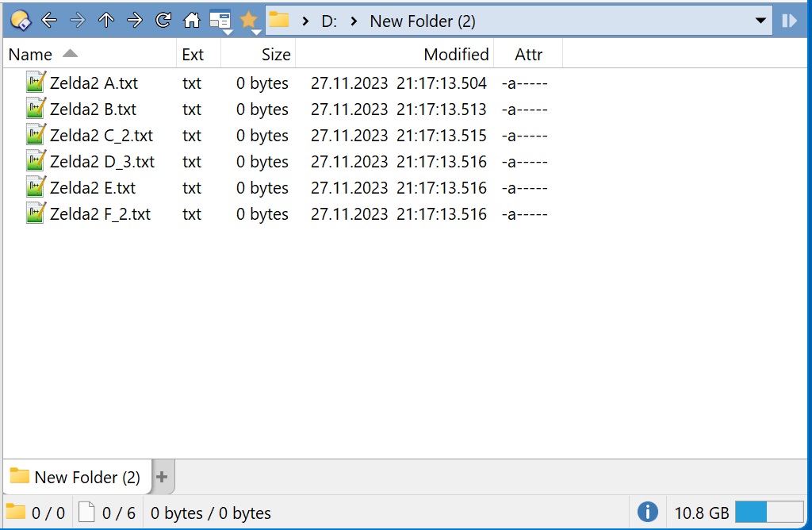Viewport: 812px width, 530px height.
Task: Click New Folder (2) in address bar
Action: point(423,21)
